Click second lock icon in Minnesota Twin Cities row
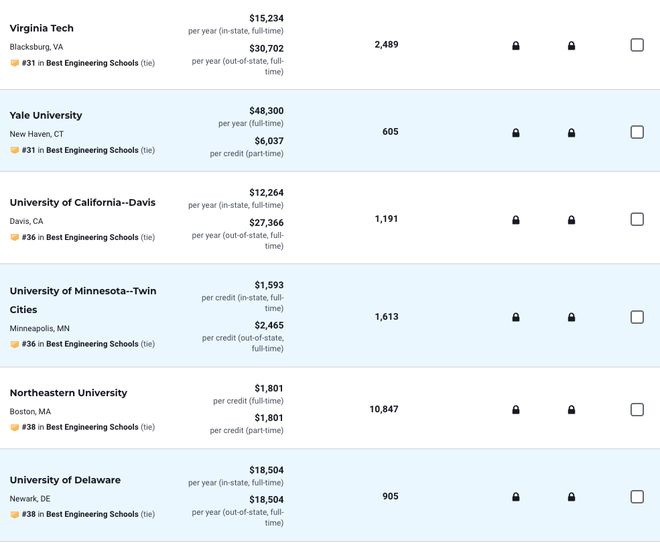Image resolution: width=660 pixels, height=543 pixels. pyautogui.click(x=571, y=317)
